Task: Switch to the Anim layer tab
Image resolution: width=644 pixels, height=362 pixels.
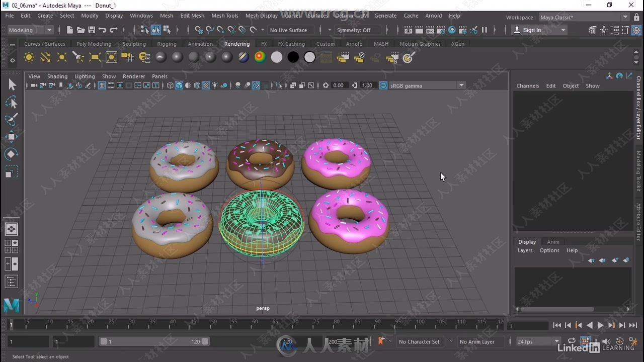Action: (553, 242)
